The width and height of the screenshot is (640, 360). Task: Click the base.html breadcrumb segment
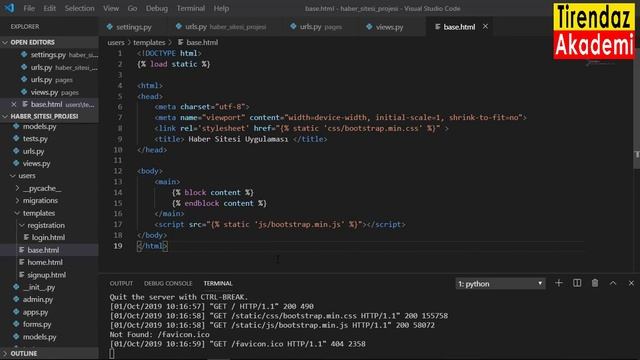pyautogui.click(x=202, y=42)
